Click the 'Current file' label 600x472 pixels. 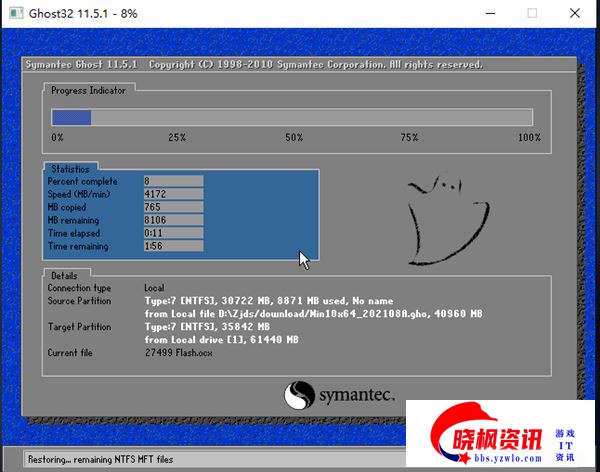(x=70, y=353)
